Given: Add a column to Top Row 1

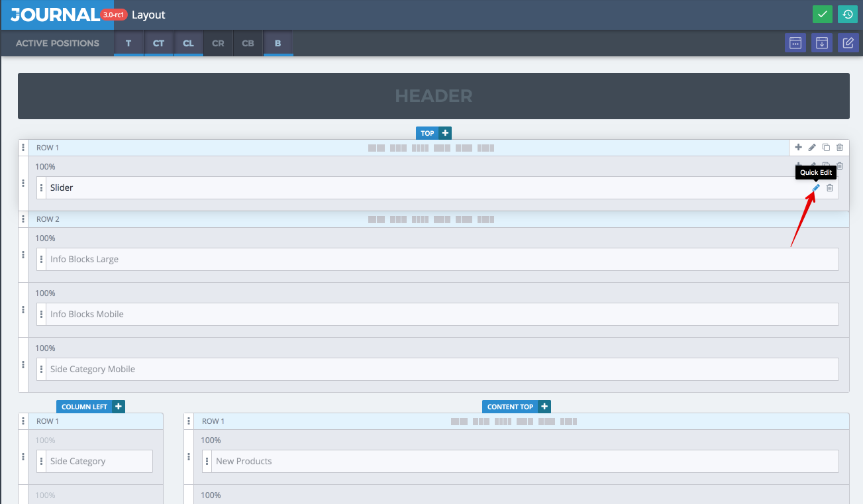Looking at the screenshot, I should pyautogui.click(x=798, y=148).
